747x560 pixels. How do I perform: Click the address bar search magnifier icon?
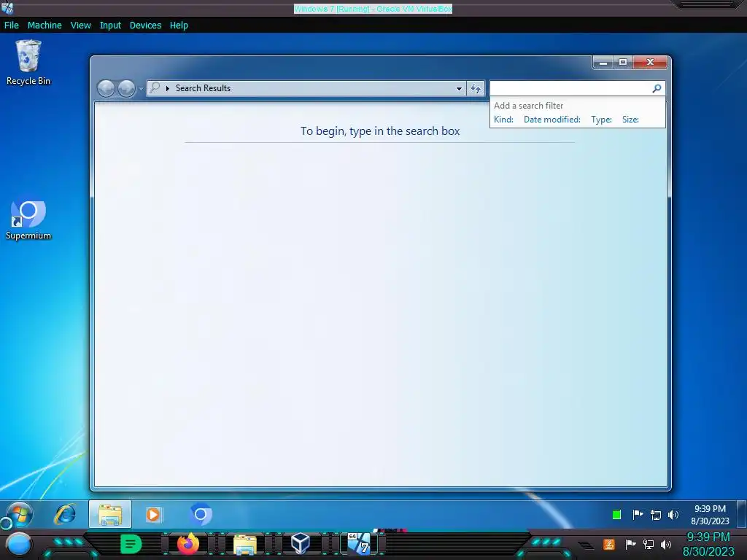click(155, 87)
